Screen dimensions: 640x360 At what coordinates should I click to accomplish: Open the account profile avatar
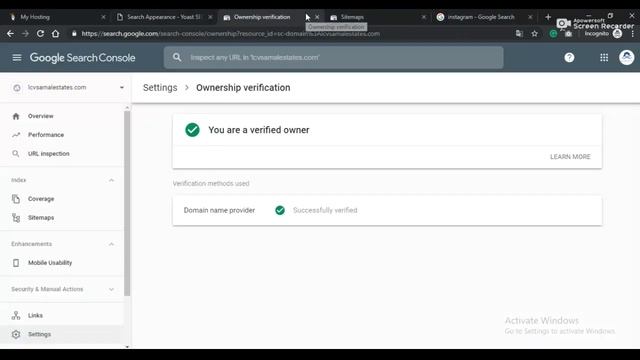(626, 58)
